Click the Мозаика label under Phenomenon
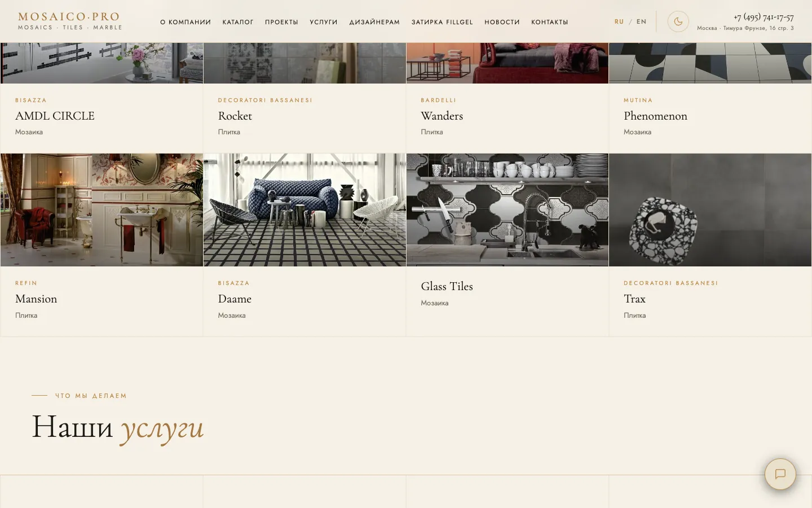The image size is (812, 508). point(637,132)
